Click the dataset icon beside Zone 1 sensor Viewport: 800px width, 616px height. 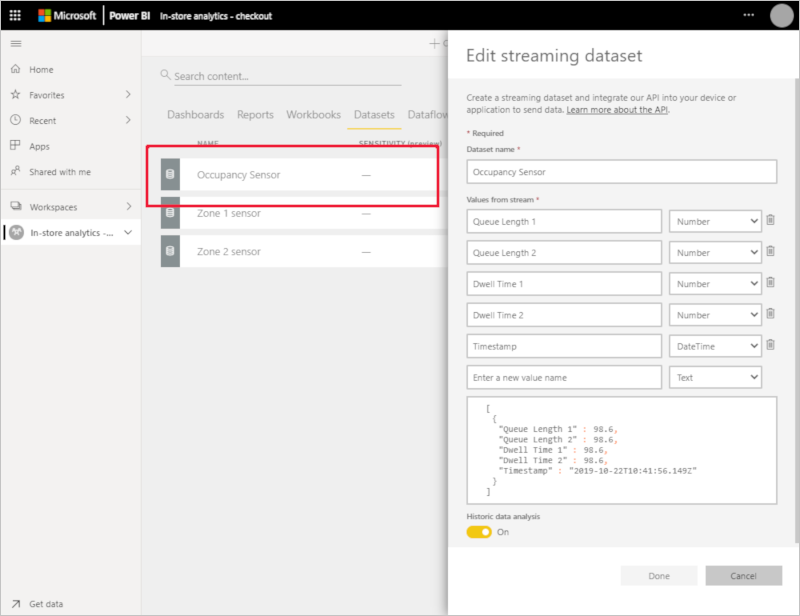[x=169, y=214]
